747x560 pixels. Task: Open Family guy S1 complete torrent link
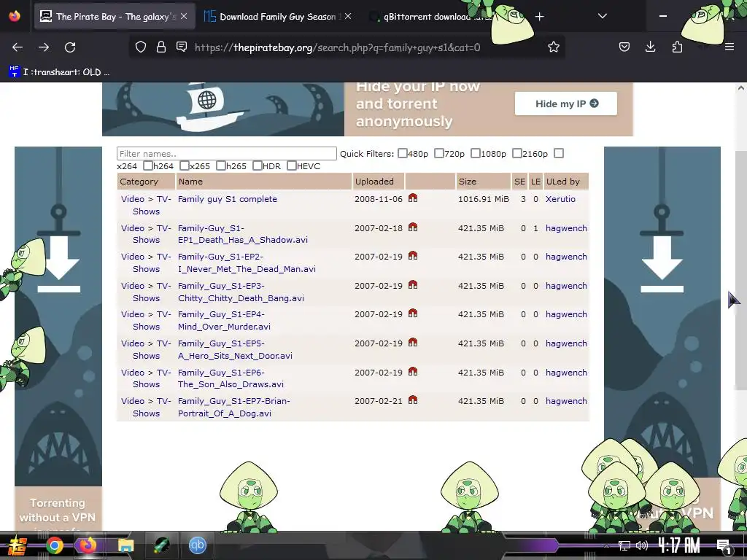click(x=228, y=199)
